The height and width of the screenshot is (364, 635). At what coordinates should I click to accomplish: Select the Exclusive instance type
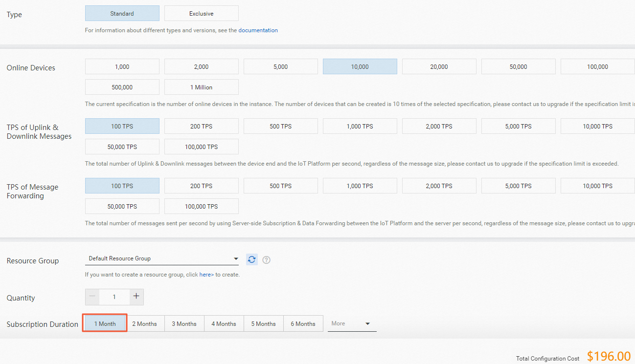(x=201, y=13)
